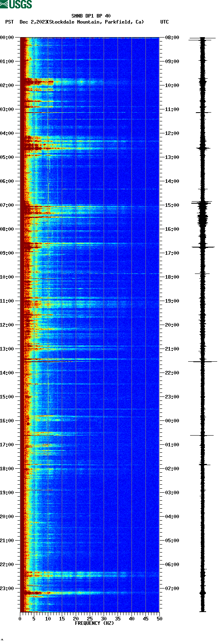Click the 35 Hz frequency tick label
This screenshot has width=220, height=644.
pos(118,619)
